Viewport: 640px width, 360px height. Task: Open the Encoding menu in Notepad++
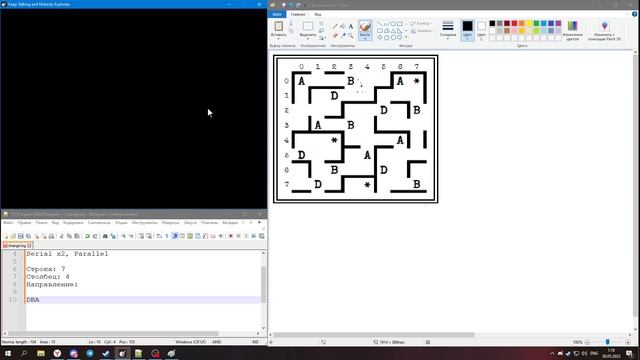[73, 223]
